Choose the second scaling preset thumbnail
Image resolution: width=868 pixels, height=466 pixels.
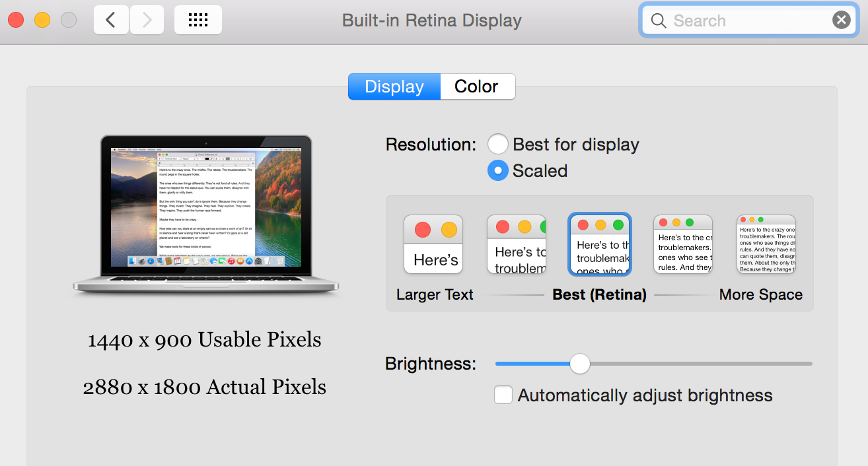(516, 244)
